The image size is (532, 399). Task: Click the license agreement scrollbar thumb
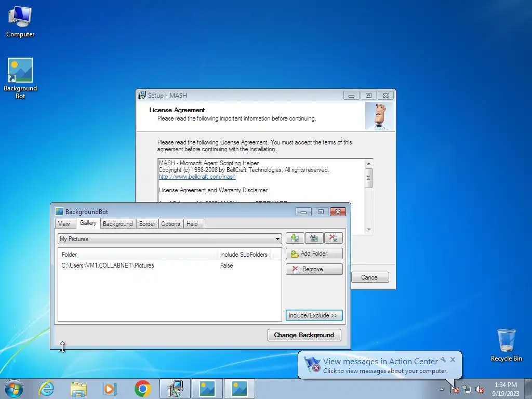(369, 178)
